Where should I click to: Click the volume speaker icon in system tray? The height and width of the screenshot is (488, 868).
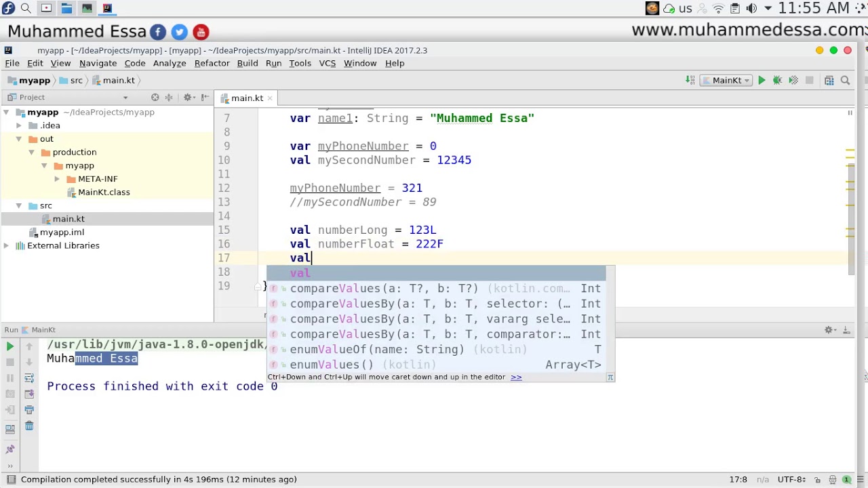tap(751, 8)
